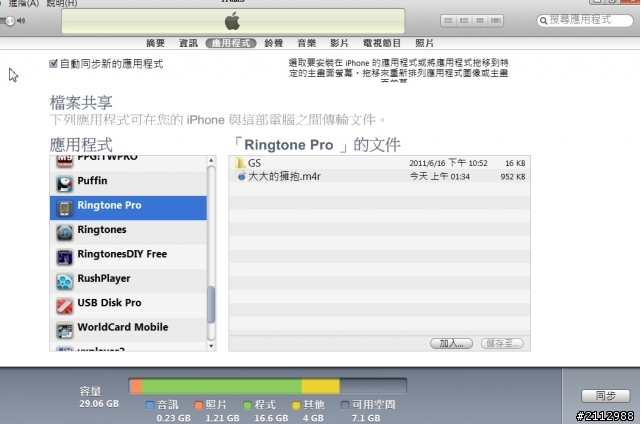641x424 pixels.
Task: Click the 今天 上午 01:34 timestamp
Action: (439, 177)
